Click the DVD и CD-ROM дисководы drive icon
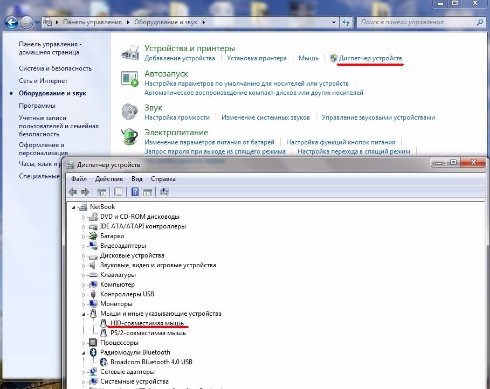This screenshot has height=389, width=490. [x=93, y=217]
